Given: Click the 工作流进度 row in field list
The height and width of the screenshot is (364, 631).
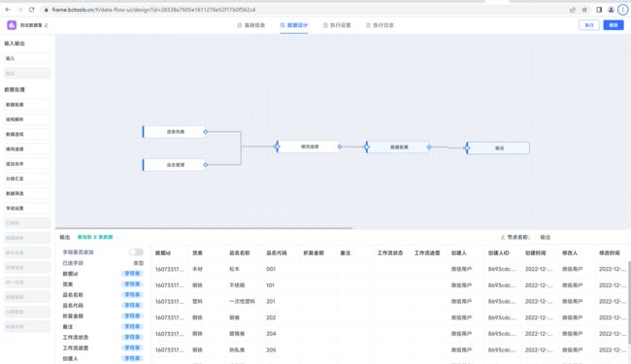Looking at the screenshot, I should click(x=103, y=347).
